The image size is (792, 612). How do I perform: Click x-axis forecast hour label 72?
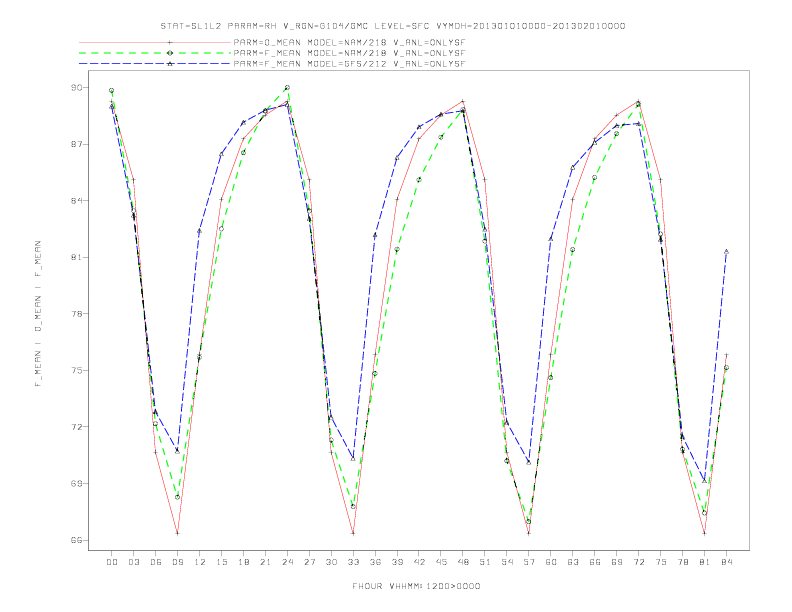pyautogui.click(x=638, y=562)
